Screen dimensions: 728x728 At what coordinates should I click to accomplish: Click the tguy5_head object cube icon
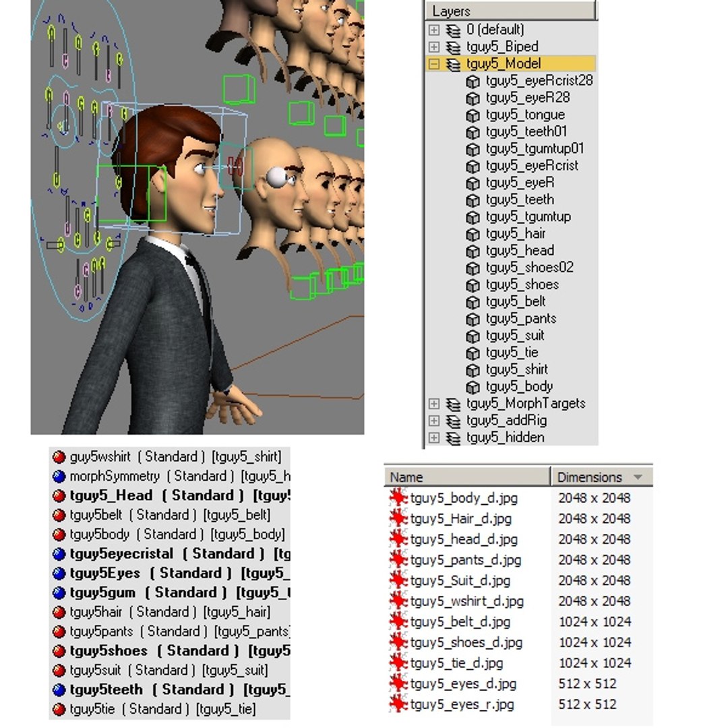(x=473, y=251)
